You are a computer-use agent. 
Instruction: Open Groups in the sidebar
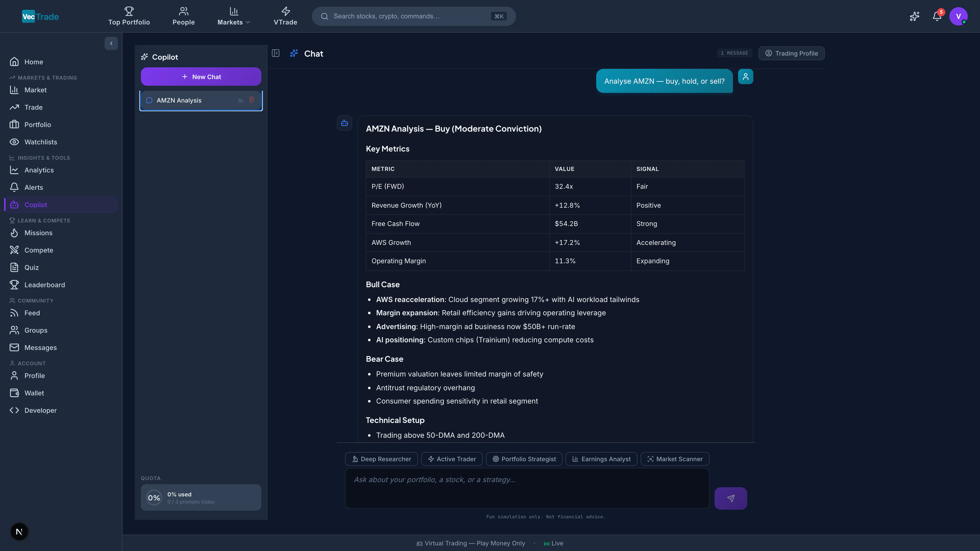(61, 330)
